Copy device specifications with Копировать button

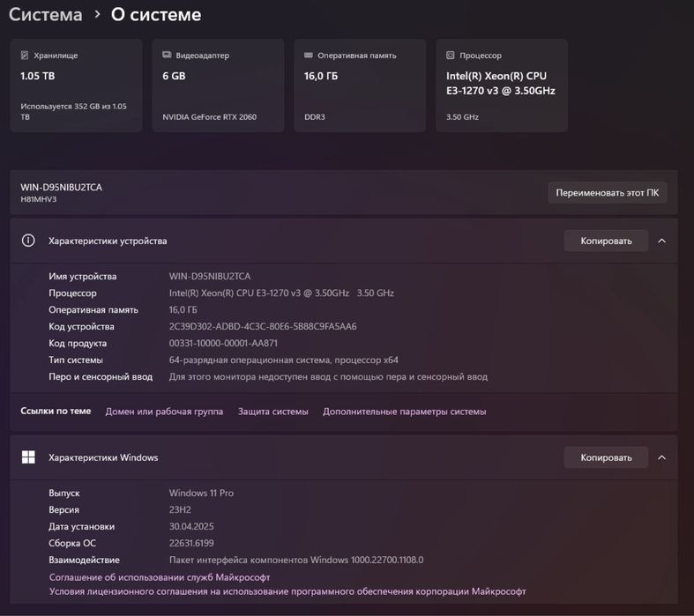click(x=606, y=241)
